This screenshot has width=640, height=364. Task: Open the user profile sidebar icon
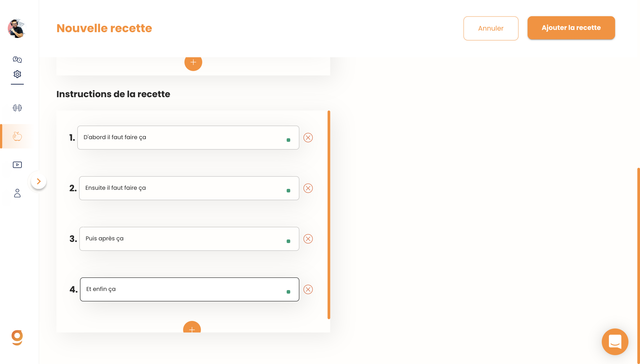tap(17, 193)
